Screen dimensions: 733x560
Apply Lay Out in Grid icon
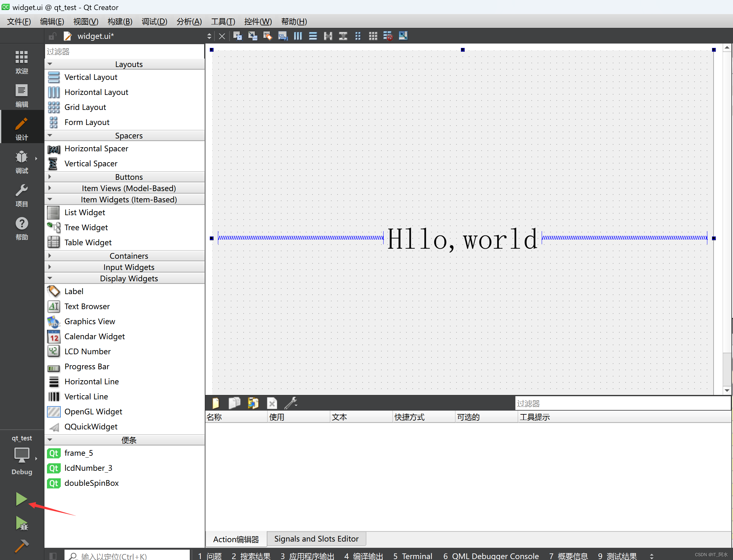click(373, 36)
